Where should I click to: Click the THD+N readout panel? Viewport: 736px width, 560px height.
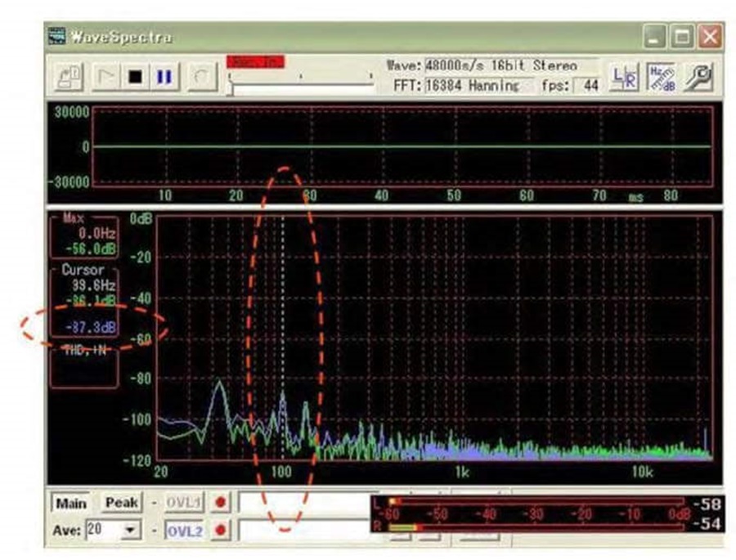point(84,369)
